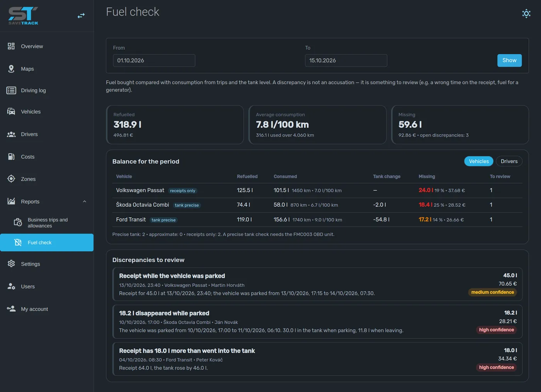The width and height of the screenshot is (541, 392).
Task: Select the Volkswagen Passat row
Action: coord(317,191)
